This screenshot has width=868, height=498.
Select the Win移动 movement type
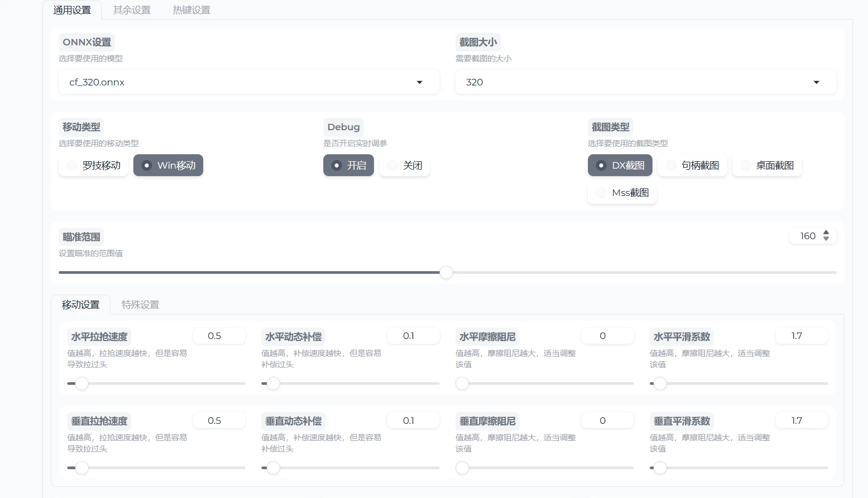coord(168,165)
